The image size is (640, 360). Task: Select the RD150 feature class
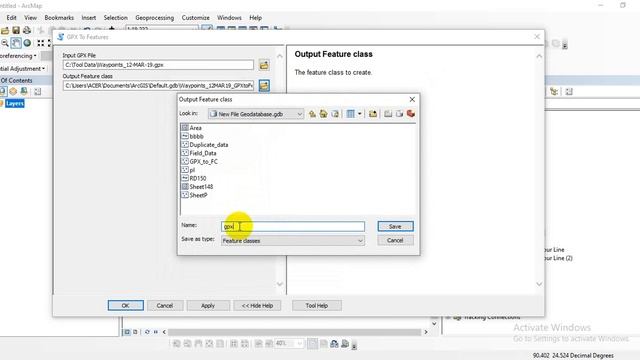194,178
